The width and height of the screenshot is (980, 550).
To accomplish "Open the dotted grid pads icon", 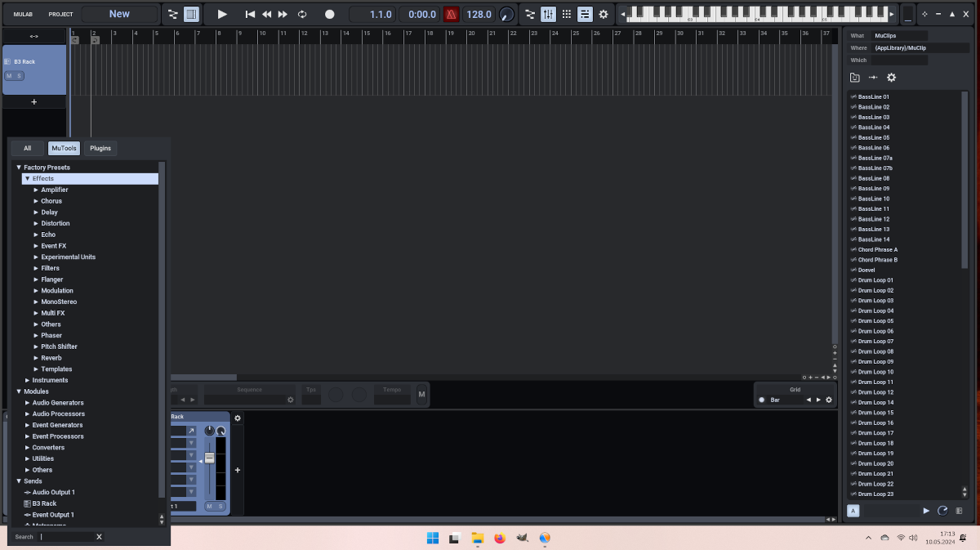I will 567,14.
